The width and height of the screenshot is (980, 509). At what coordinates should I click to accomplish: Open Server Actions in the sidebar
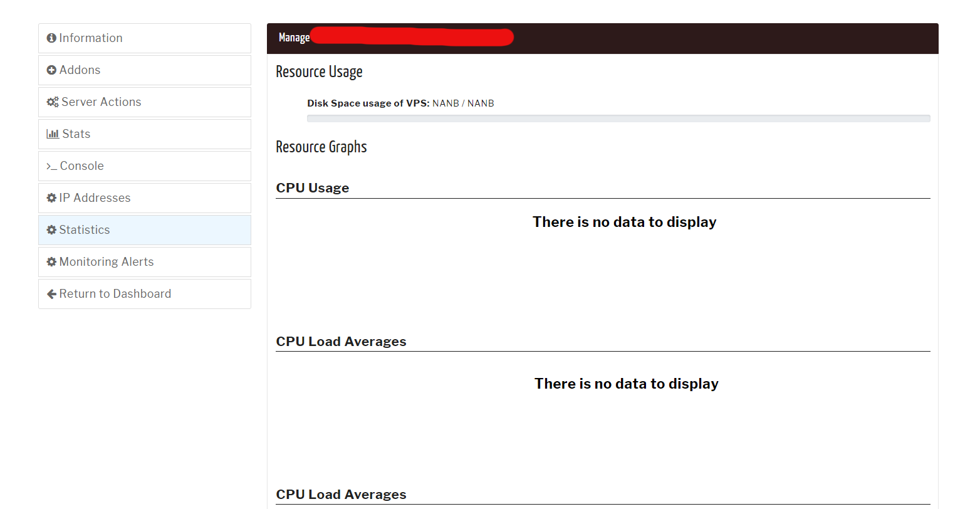(101, 102)
